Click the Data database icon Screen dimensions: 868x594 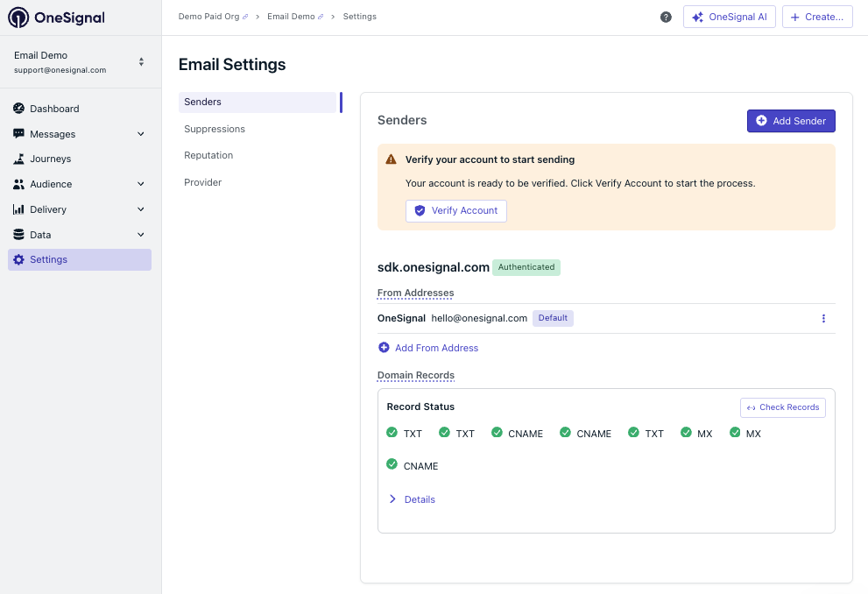tap(18, 235)
